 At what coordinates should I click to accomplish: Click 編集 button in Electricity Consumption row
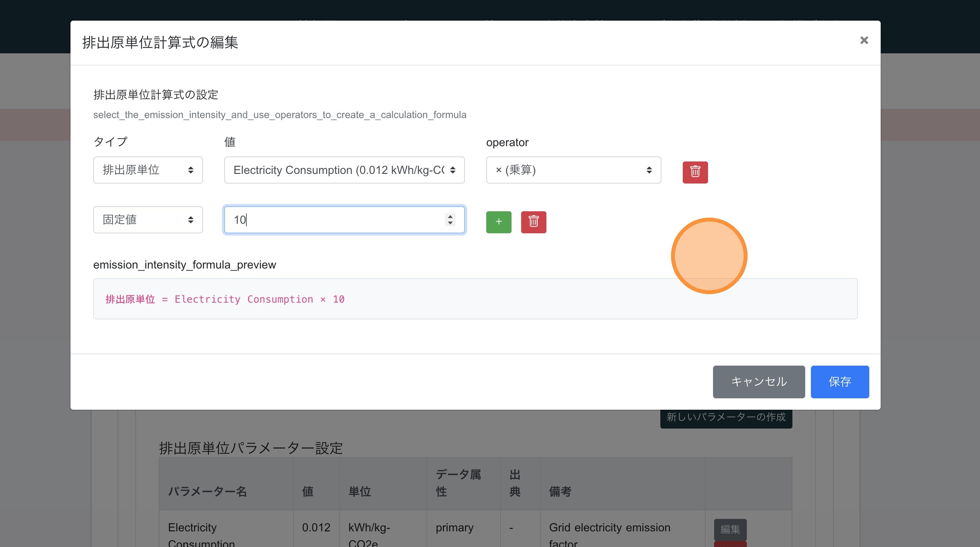point(730,529)
